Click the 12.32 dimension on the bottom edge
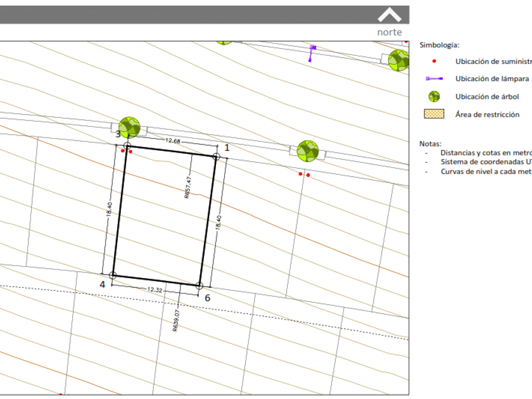The height and width of the screenshot is (399, 532). point(155,290)
